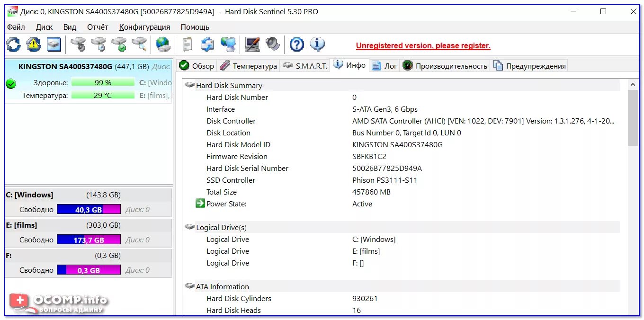
Task: Click the disk with magnifier surface test icon
Action: tap(139, 45)
